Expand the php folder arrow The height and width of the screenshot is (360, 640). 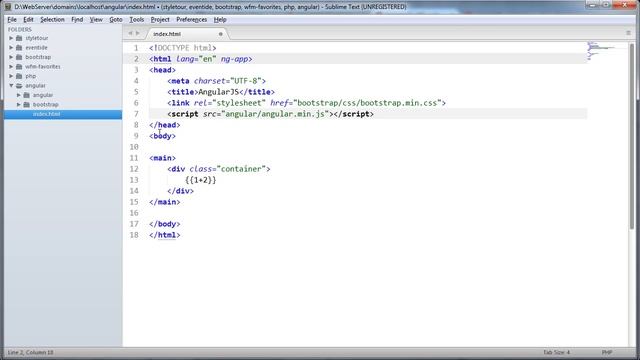pos(11,76)
